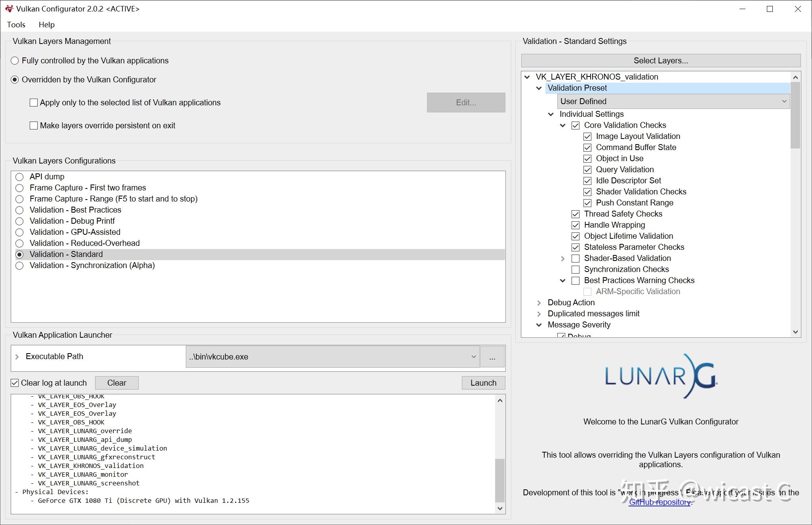This screenshot has width=812, height=525.
Task: Click the Vulkan Configurator title bar icon
Action: coord(9,9)
